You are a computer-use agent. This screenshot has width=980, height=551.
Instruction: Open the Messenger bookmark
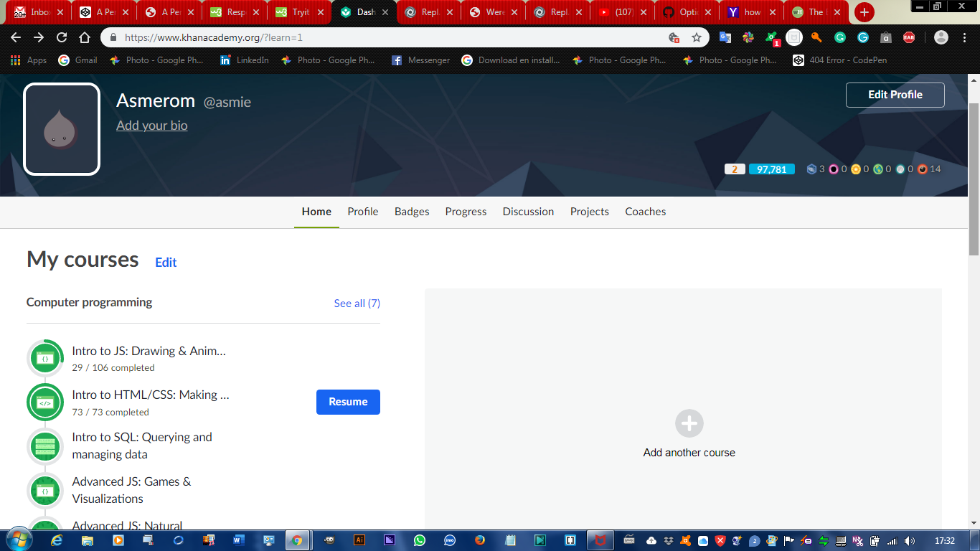point(420,60)
